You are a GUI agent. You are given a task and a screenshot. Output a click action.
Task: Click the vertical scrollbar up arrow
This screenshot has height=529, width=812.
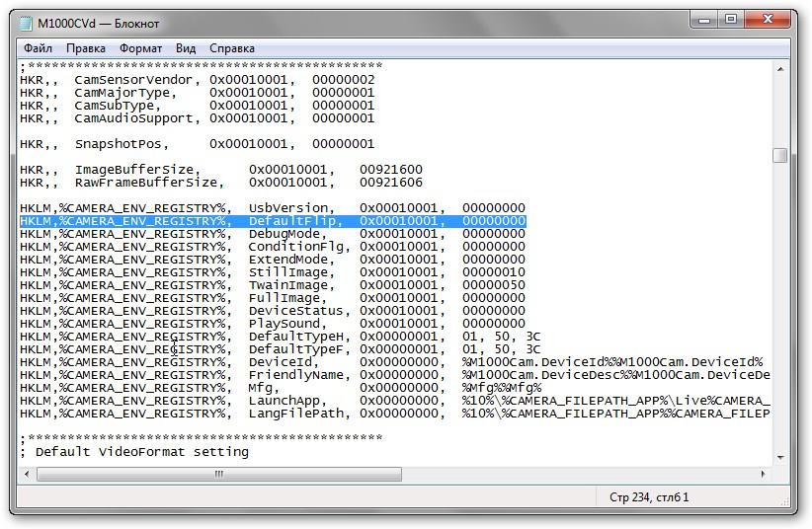tap(779, 69)
